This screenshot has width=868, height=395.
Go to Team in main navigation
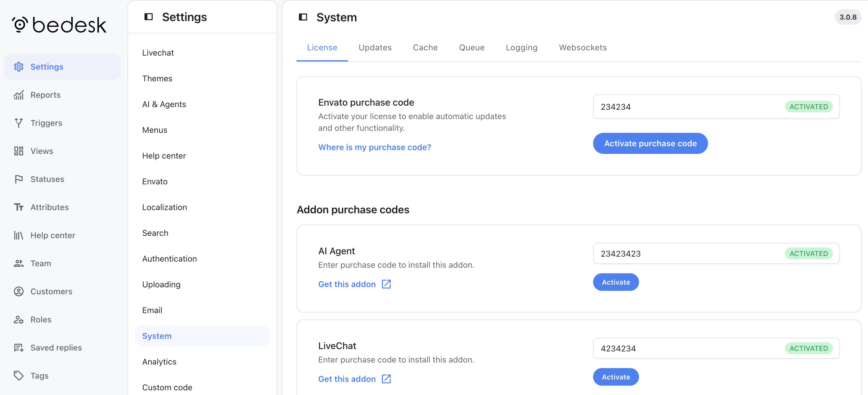[62, 263]
